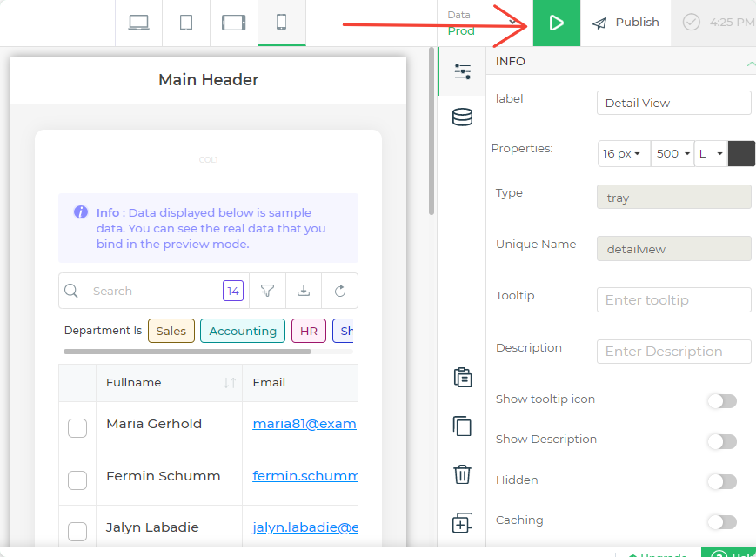Click the copy icon in sidebar

462,426
